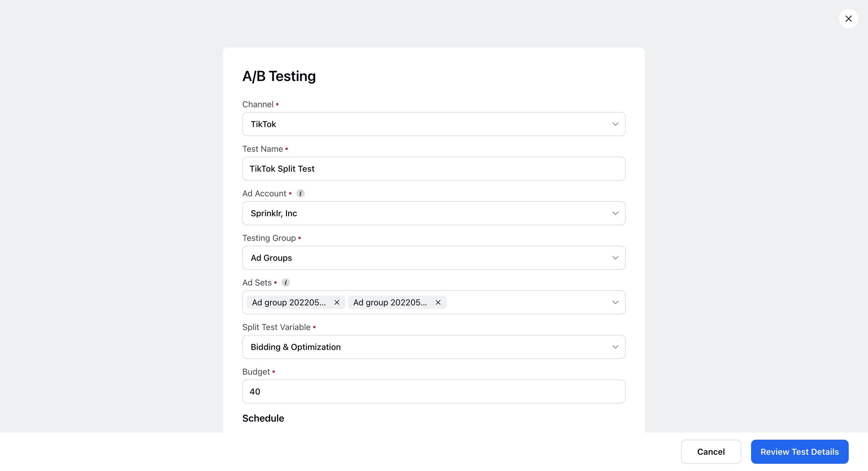868x471 pixels.
Task: Select the first Ad group 202205 chip label
Action: (x=289, y=302)
